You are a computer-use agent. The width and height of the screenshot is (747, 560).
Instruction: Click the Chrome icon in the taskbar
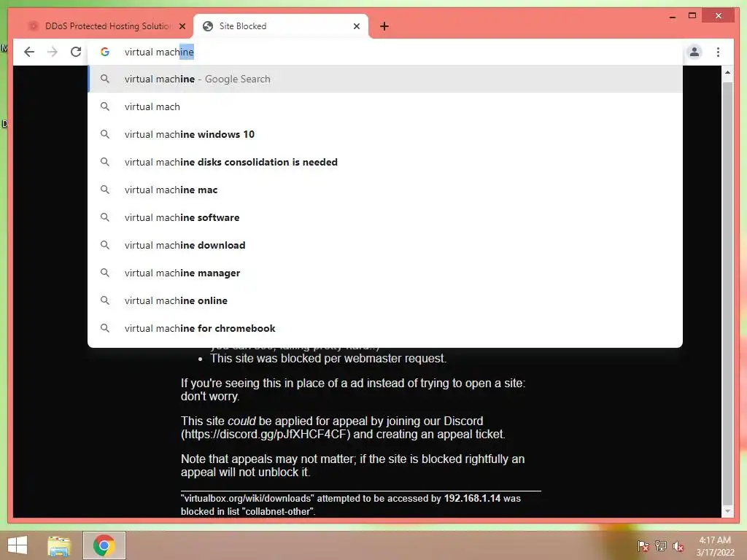(104, 545)
